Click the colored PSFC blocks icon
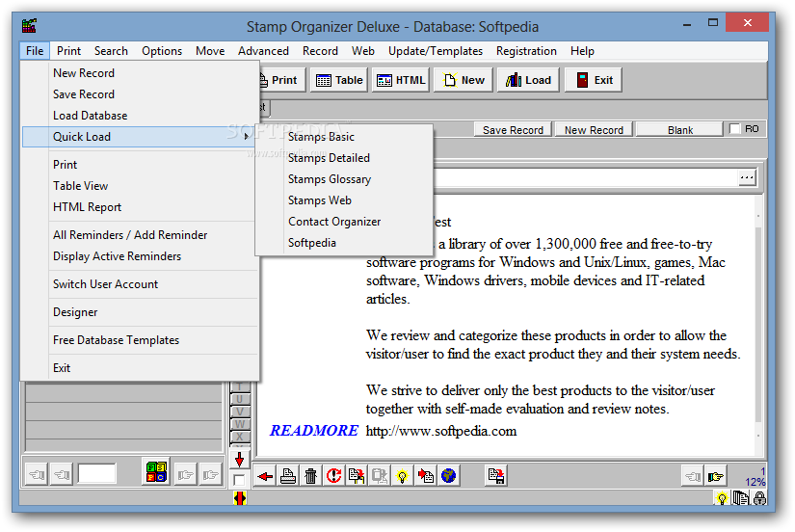Viewport: 795px width, 532px height. click(156, 471)
